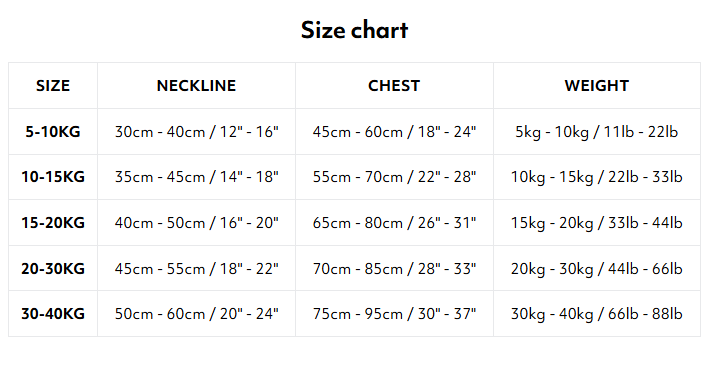Select weight cell 30kg - 40kg
The image size is (707, 375).
coord(597,314)
